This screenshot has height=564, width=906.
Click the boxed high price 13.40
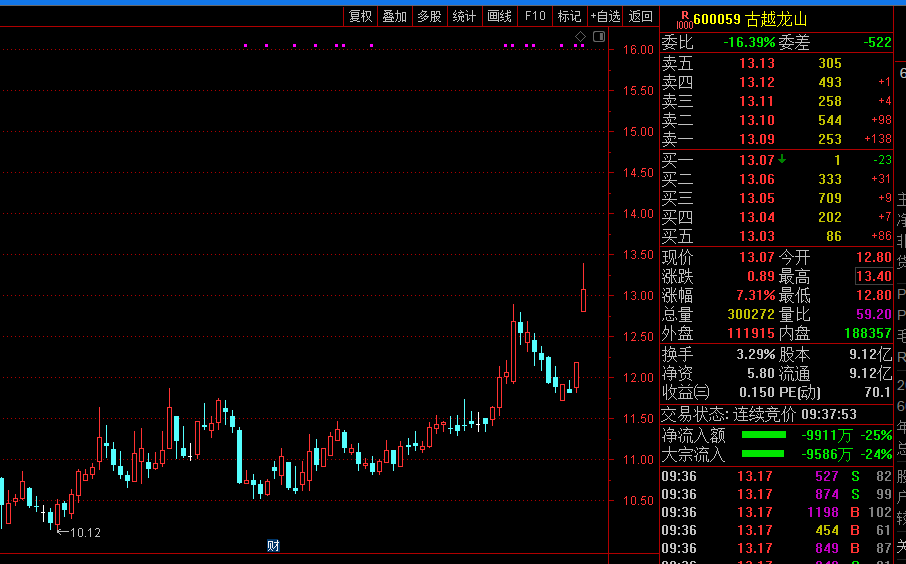873,276
